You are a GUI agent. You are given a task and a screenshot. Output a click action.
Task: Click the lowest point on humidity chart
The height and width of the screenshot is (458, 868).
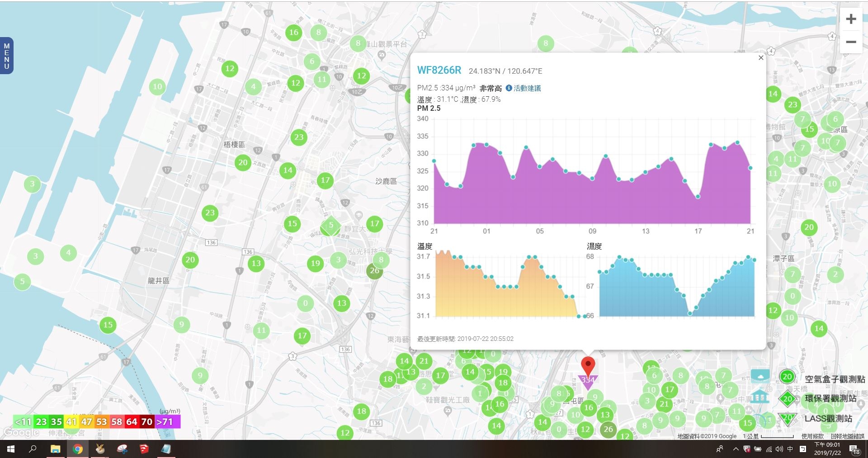[x=690, y=313]
